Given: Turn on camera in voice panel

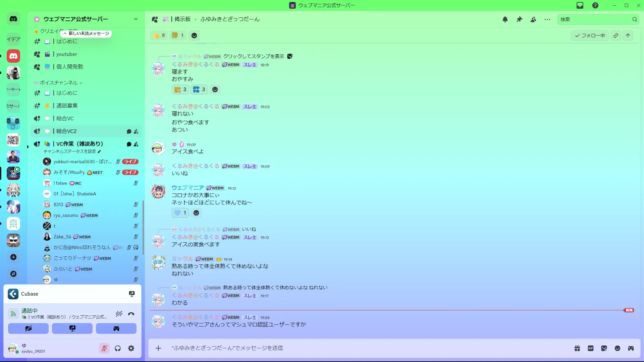Looking at the screenshot, I should click(28, 328).
